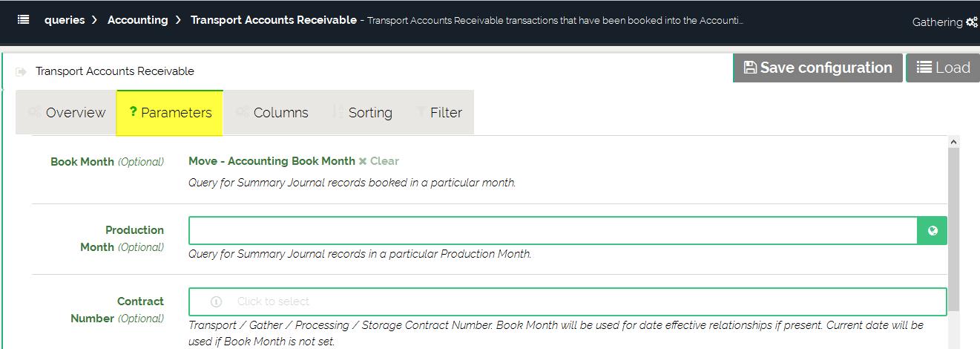Focus the Production Month input field

tap(553, 231)
